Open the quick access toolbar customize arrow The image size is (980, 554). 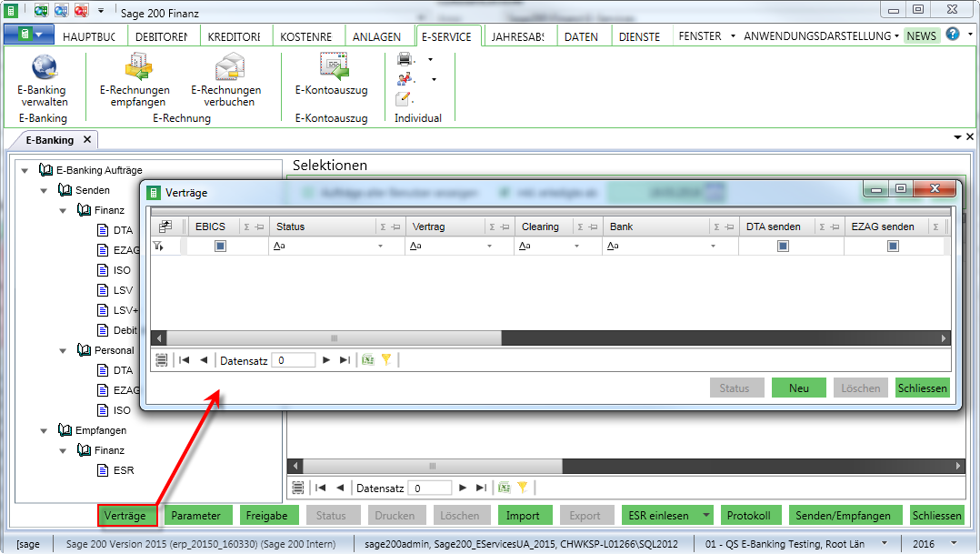click(x=101, y=11)
